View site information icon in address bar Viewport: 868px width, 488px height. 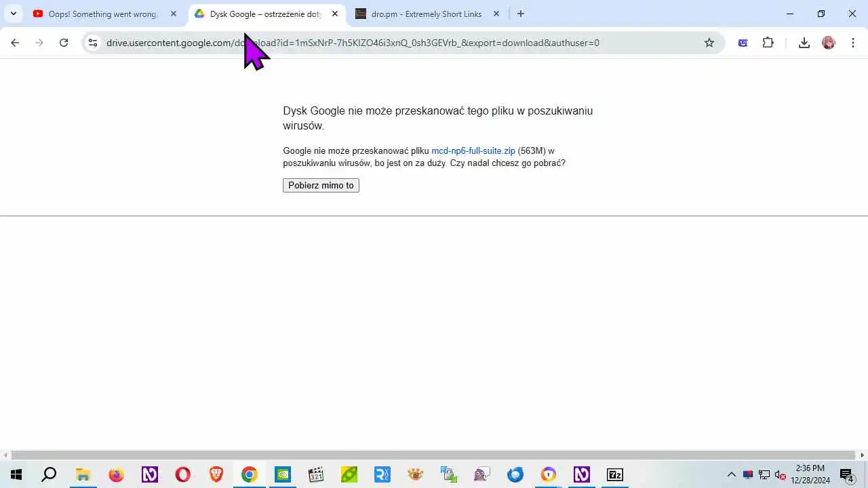(93, 43)
